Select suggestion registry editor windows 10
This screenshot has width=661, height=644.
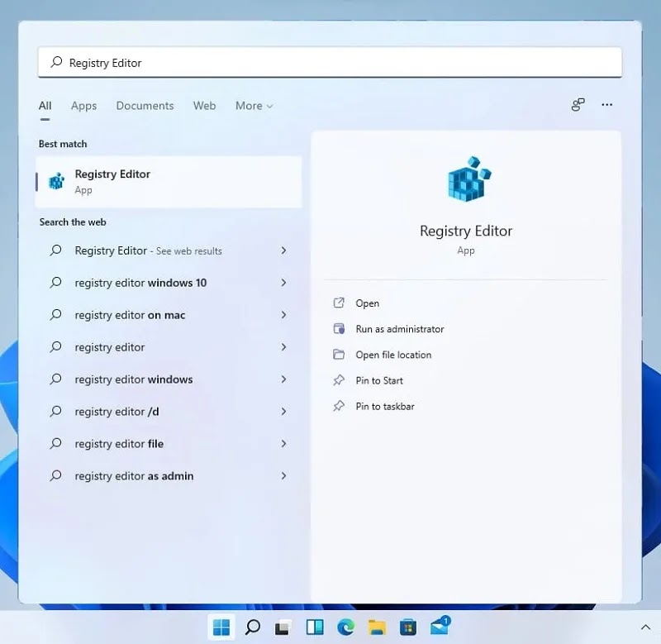point(169,283)
